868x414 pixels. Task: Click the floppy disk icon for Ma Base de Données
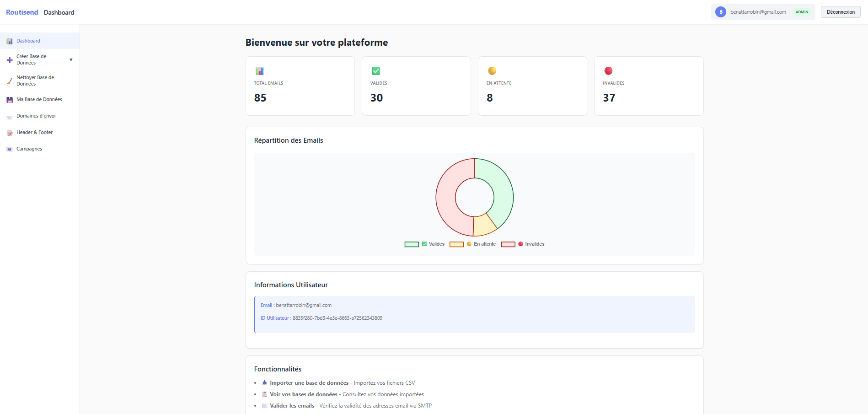click(9, 99)
